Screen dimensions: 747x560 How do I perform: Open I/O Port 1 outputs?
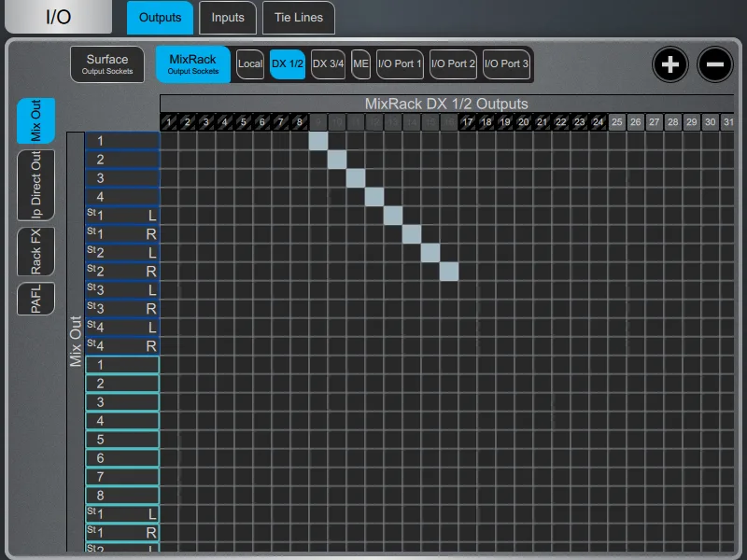(x=400, y=64)
